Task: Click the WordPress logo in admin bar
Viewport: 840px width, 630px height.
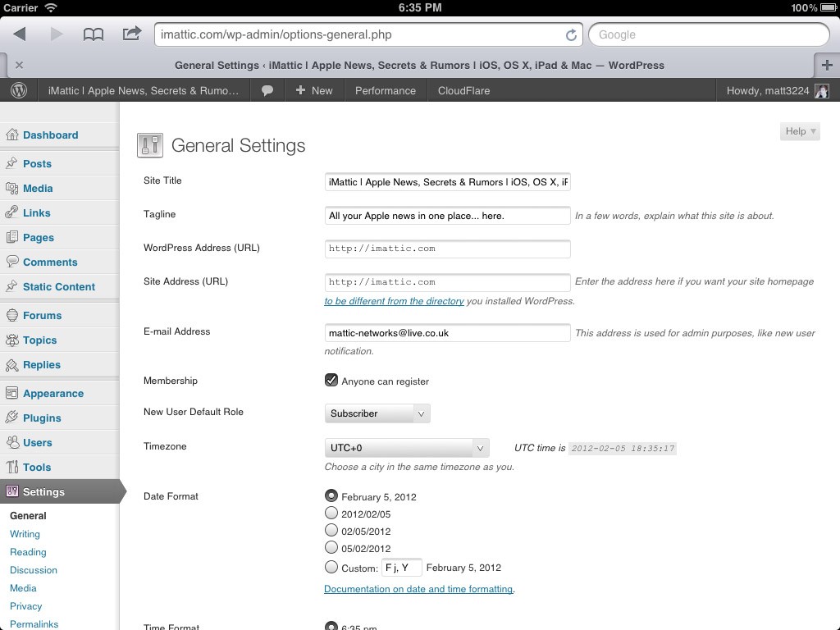Action: (x=19, y=90)
